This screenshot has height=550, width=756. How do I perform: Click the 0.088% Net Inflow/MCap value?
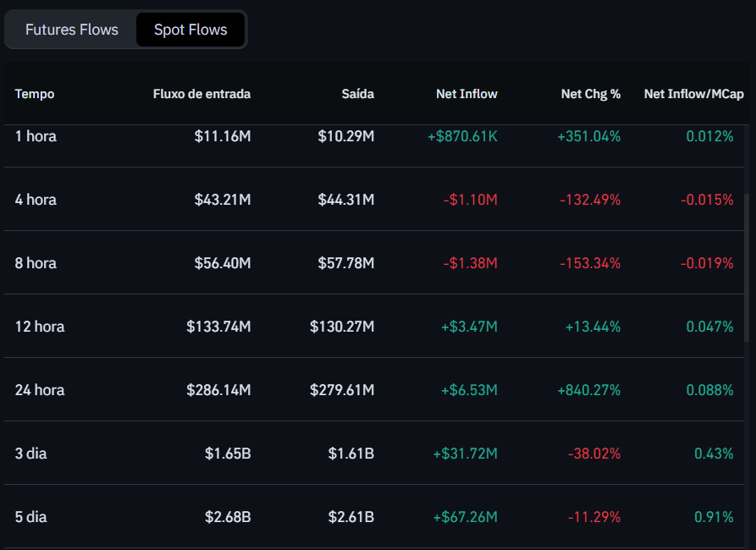tap(711, 389)
